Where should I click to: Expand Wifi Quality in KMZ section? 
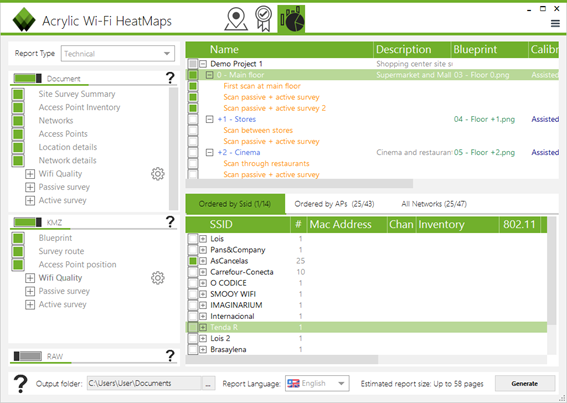pyautogui.click(x=30, y=278)
